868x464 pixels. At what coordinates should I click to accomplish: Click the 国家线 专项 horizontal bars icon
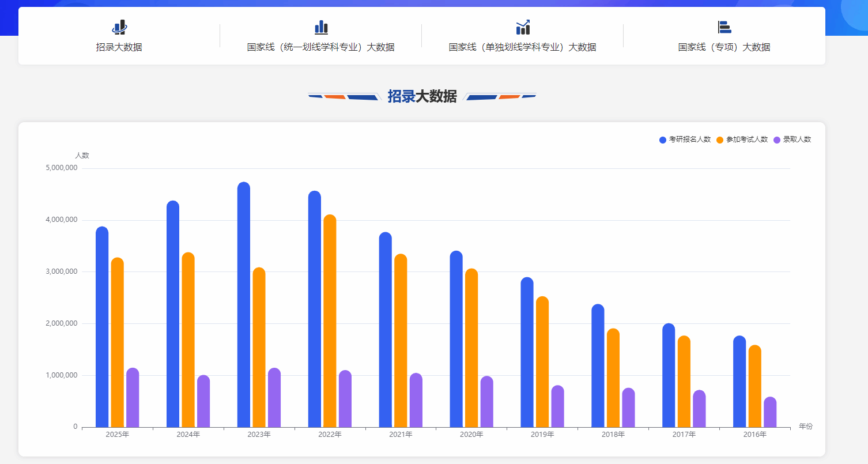click(724, 27)
